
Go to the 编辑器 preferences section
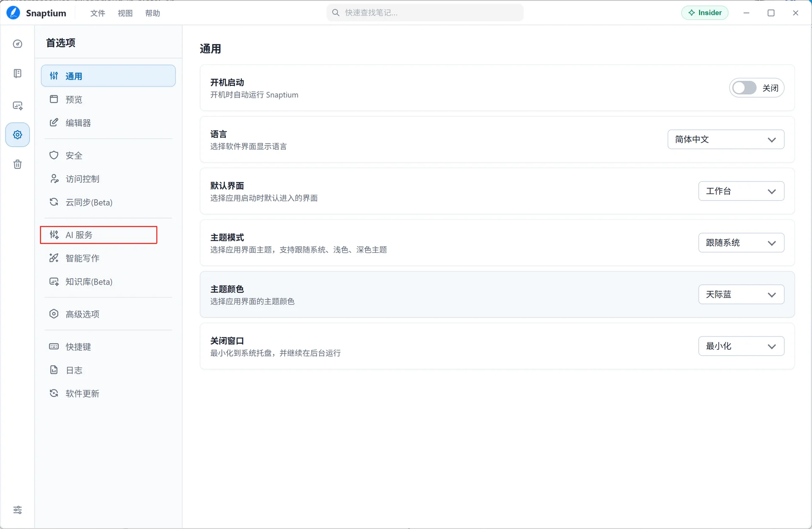[x=108, y=123]
